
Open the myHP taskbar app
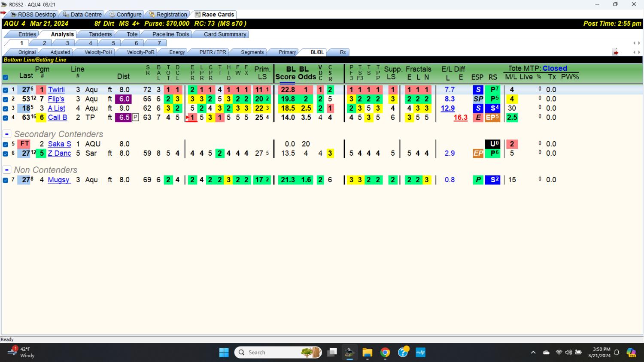pos(420,353)
